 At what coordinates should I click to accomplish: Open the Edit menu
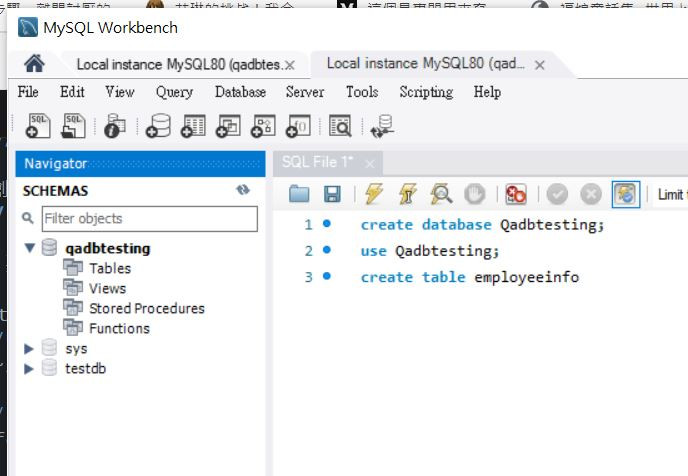click(72, 92)
